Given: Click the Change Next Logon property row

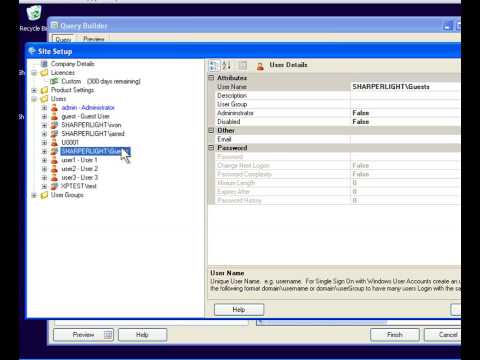Looking at the screenshot, I should click(338, 165).
